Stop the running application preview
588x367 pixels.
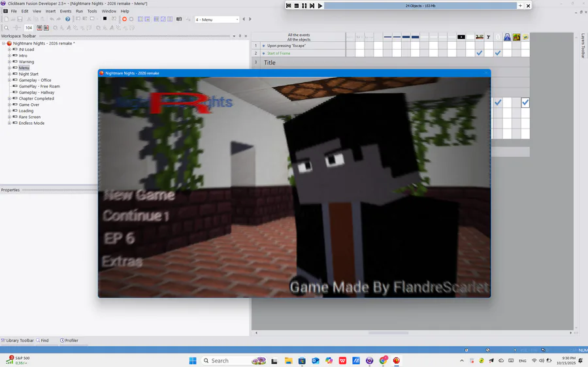click(296, 6)
